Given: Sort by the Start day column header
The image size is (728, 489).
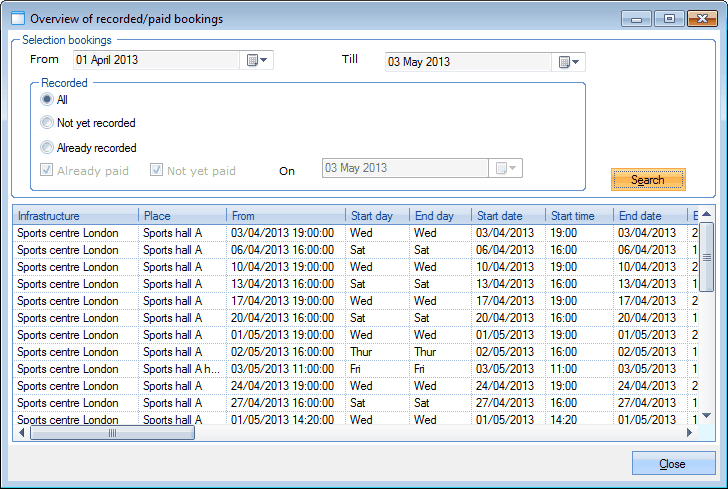Looking at the screenshot, I should point(376,216).
